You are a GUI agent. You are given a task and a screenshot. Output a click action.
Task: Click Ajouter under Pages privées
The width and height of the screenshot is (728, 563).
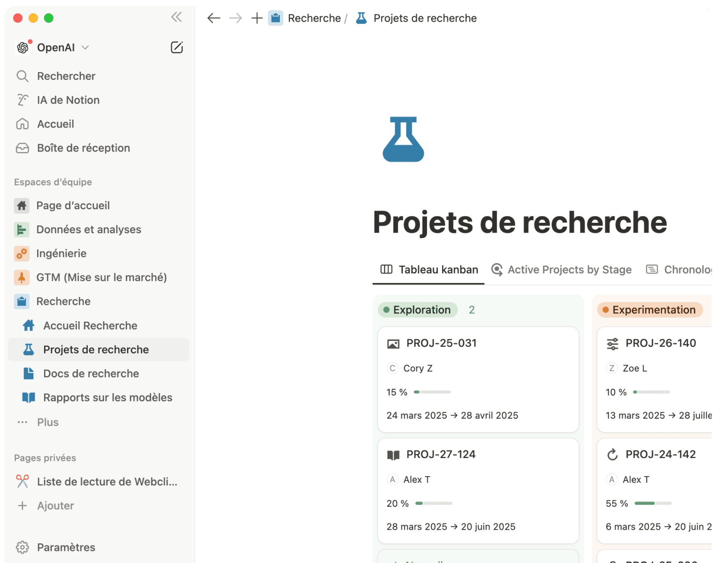[x=55, y=505]
